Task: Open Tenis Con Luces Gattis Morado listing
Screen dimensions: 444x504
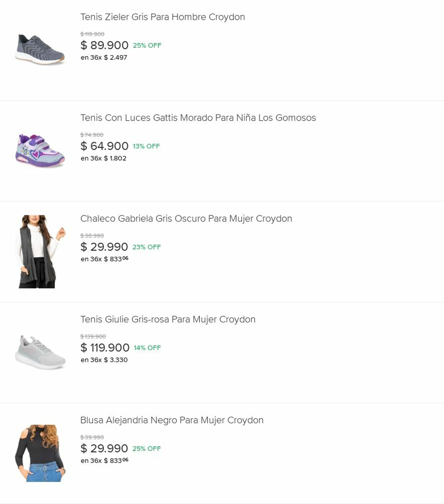Action: [x=198, y=118]
